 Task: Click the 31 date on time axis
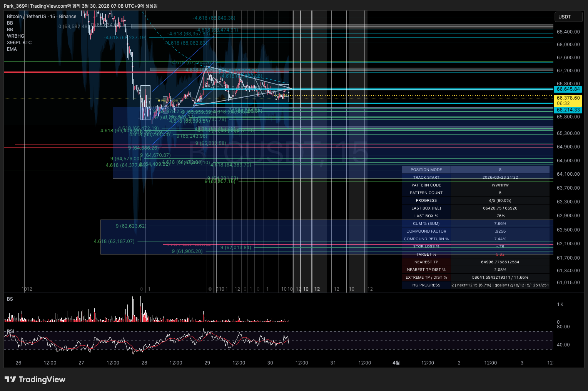pyautogui.click(x=333, y=363)
